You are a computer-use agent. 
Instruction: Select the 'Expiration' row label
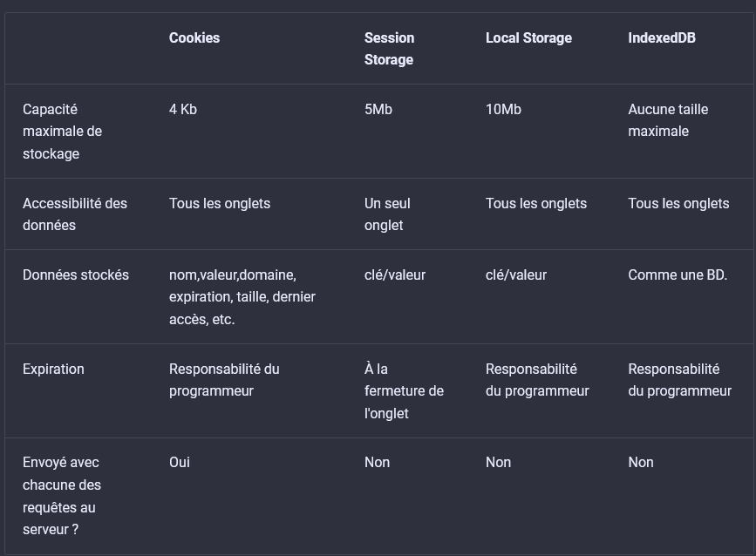[53, 370]
